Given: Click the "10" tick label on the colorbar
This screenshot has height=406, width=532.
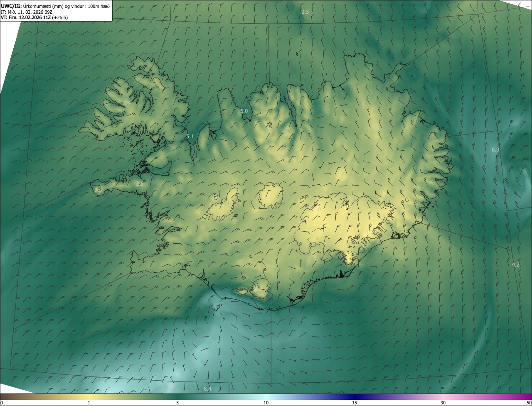Looking at the screenshot, I should (266, 403).
